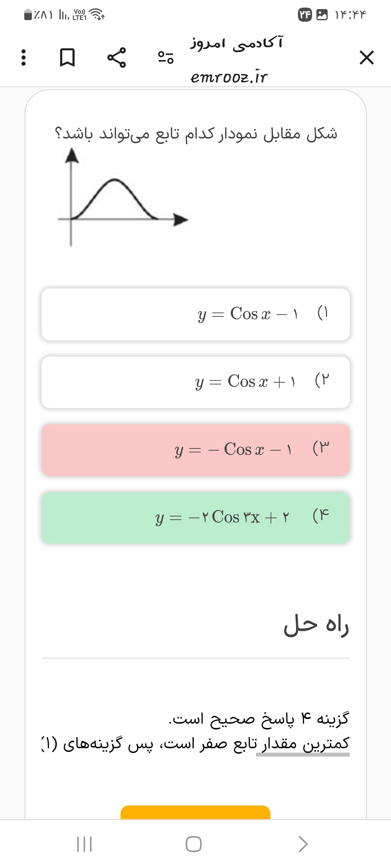Image resolution: width=391 pixels, height=868 pixels.
Task: Tap the gallery notification icon in status bar
Action: tap(322, 15)
